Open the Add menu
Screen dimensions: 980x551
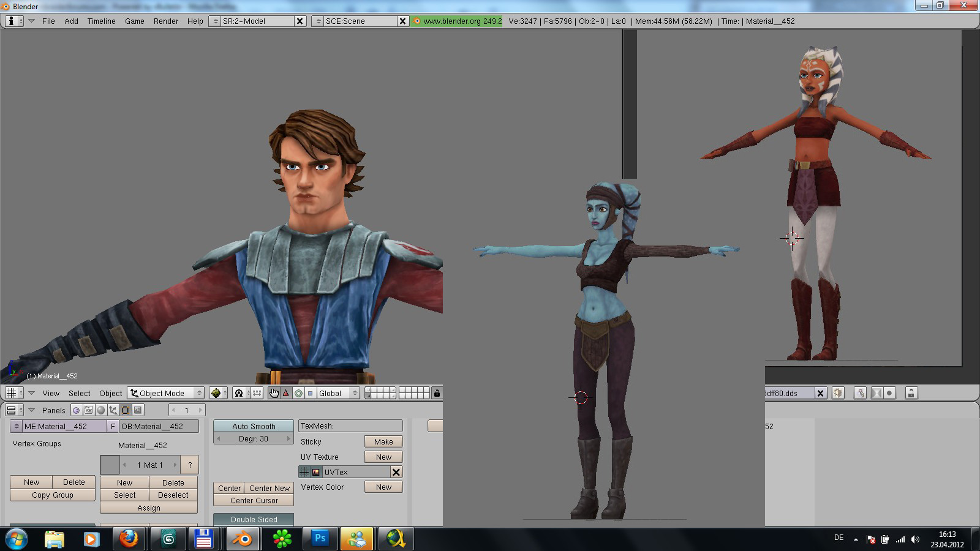(72, 21)
